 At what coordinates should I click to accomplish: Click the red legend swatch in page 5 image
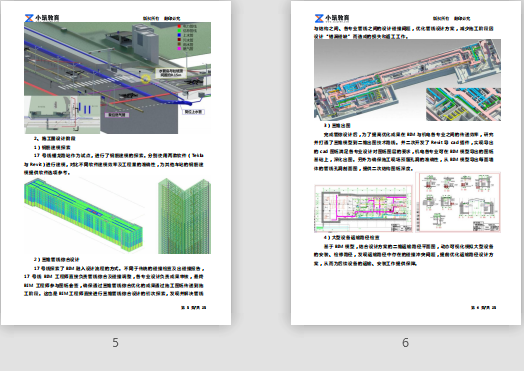tap(179, 26)
